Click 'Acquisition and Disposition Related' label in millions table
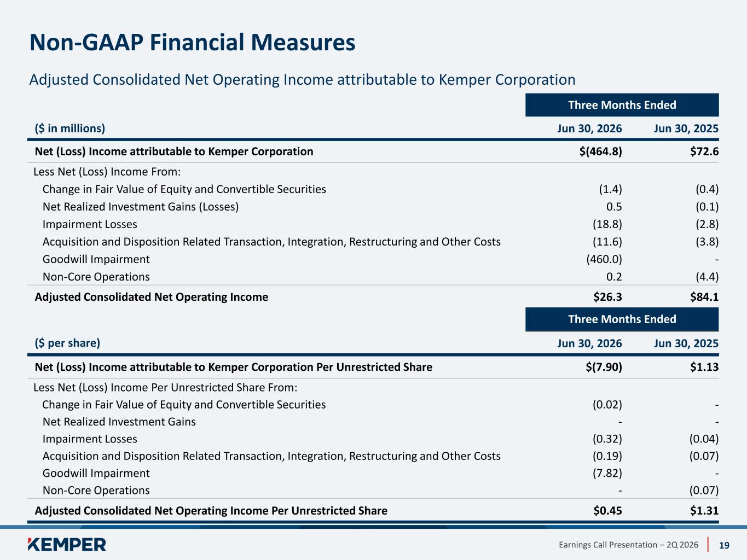 (271, 242)
